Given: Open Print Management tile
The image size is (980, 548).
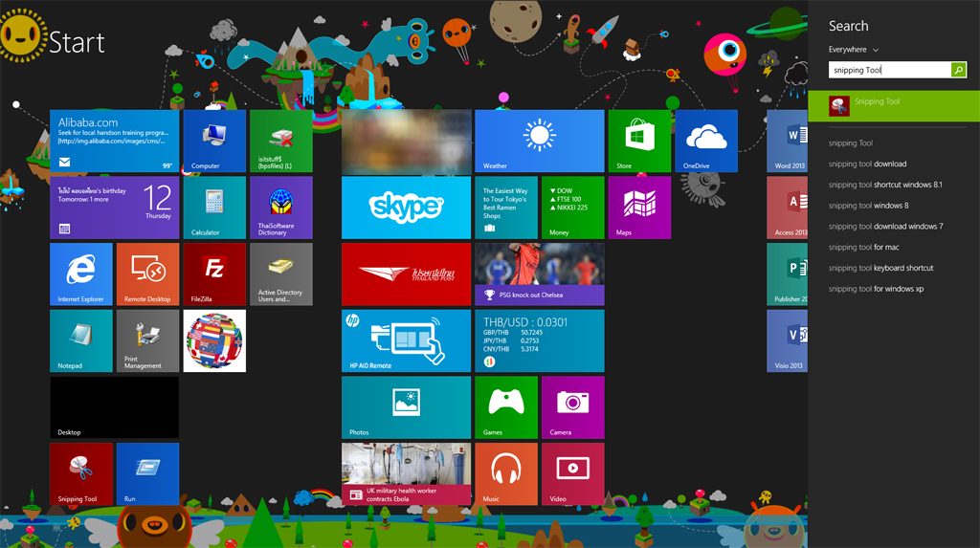Looking at the screenshot, I should point(147,341).
